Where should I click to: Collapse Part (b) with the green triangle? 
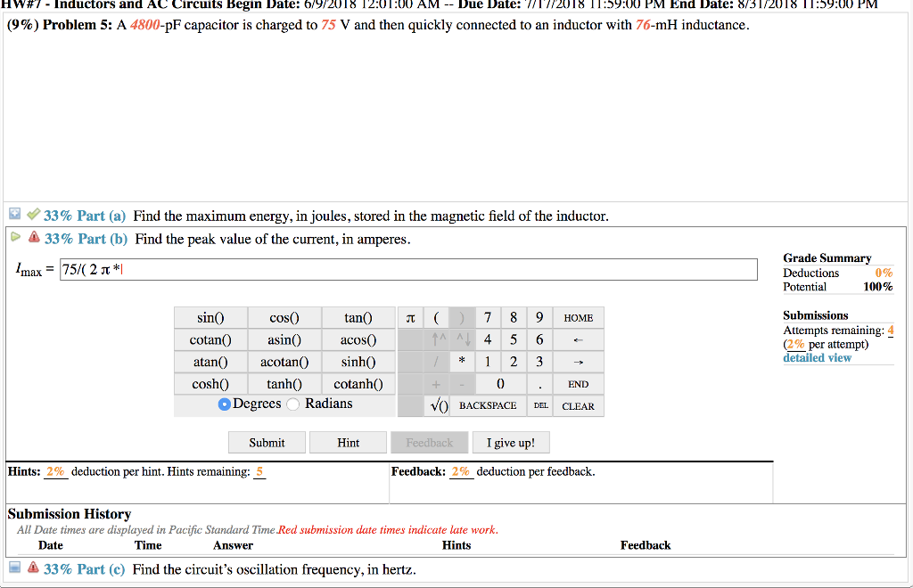[16, 237]
